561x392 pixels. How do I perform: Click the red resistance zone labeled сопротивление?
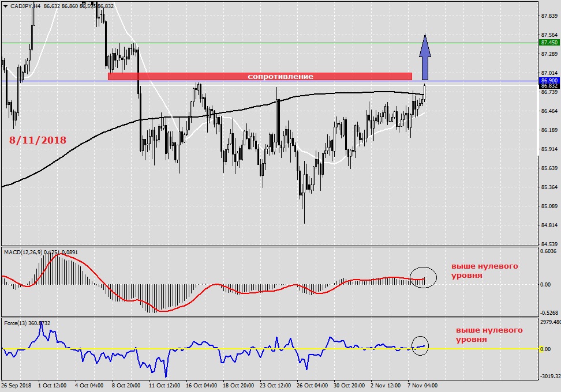(x=260, y=76)
